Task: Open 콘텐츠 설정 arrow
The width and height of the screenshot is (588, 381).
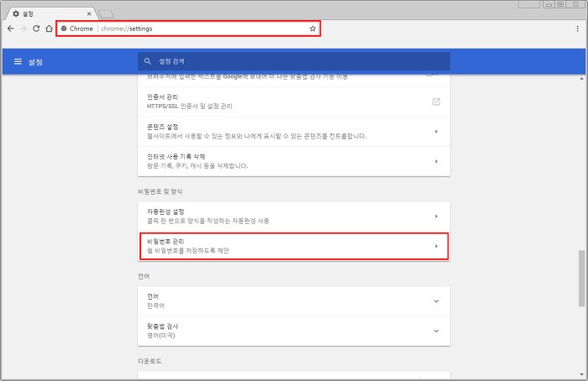Action: click(436, 132)
